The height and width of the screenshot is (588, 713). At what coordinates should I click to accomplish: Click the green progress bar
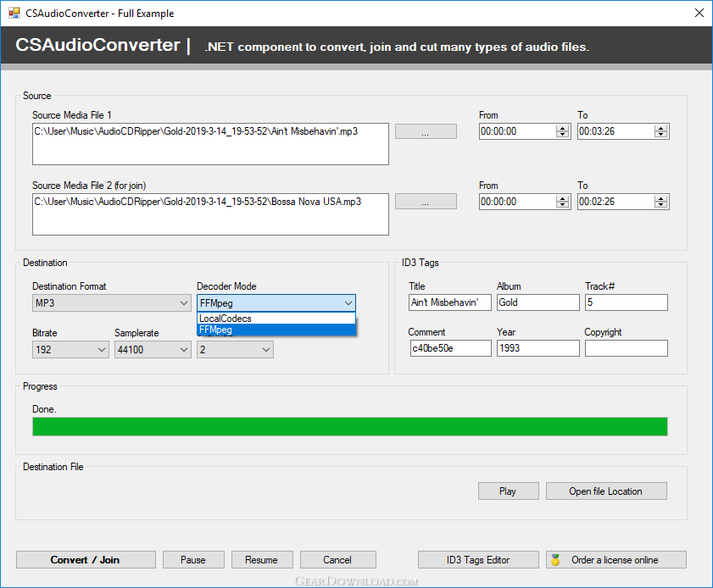point(349,426)
